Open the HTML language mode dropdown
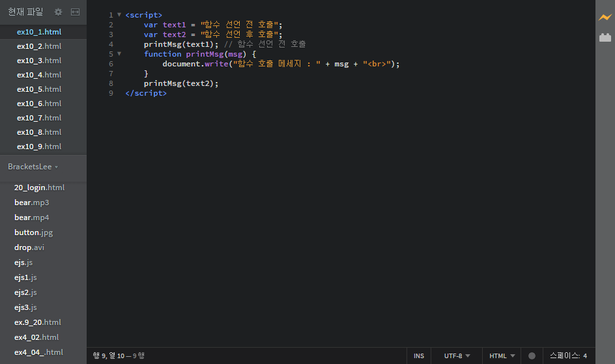The width and height of the screenshot is (615, 364). click(502, 356)
